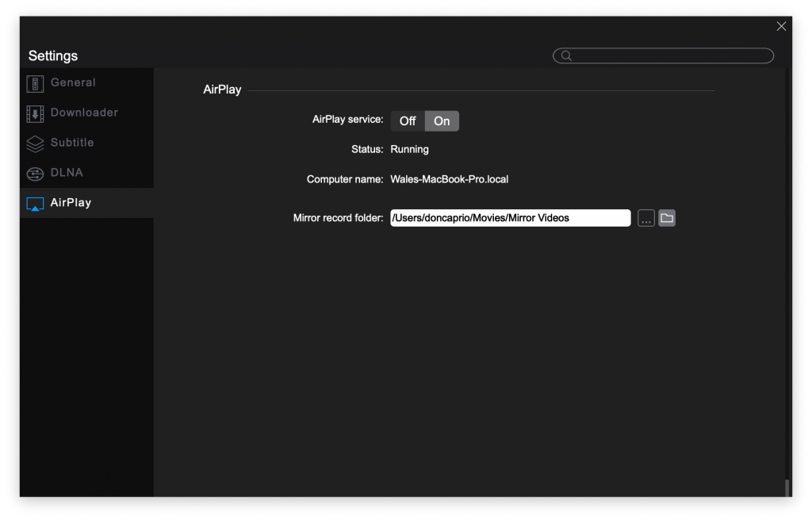Click the Settings window title
This screenshot has height=520, width=812.
pyautogui.click(x=53, y=56)
